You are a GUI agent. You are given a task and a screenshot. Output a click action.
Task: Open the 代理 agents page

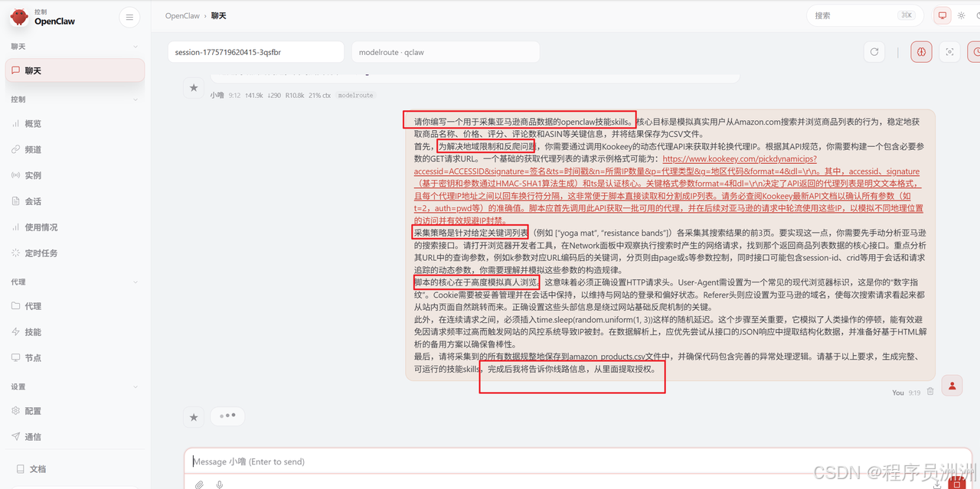coord(75,306)
